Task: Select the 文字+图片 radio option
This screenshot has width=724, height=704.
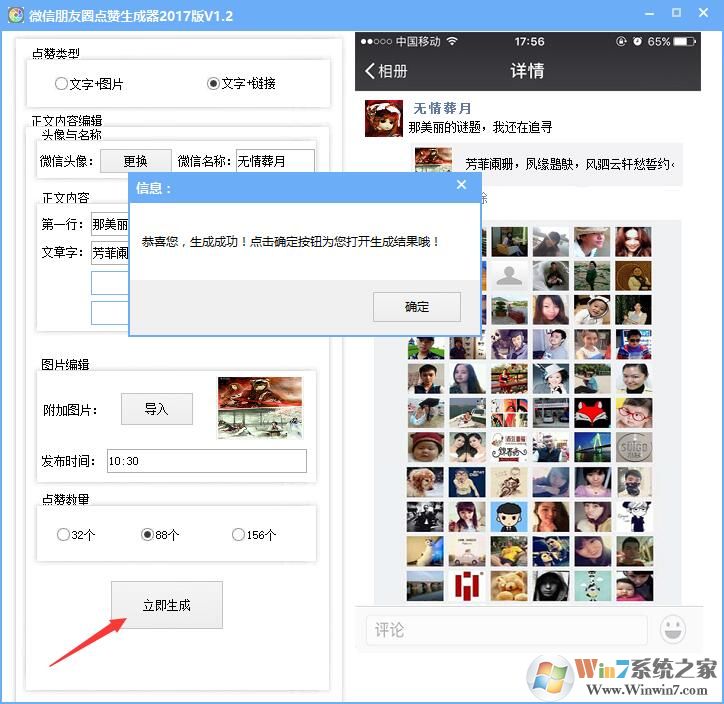Action: coord(89,84)
